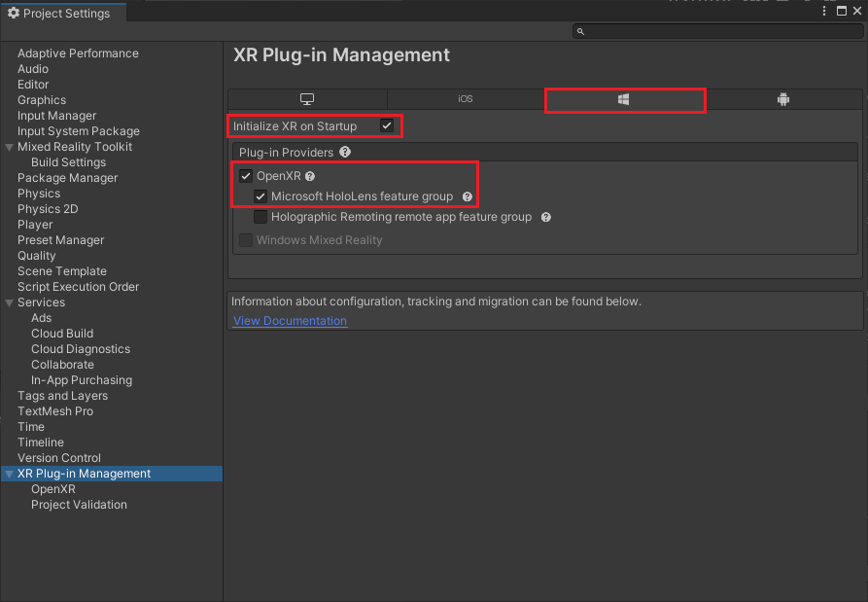Viewport: 868px width, 602px height.
Task: Select Input System Package
Action: [78, 130]
